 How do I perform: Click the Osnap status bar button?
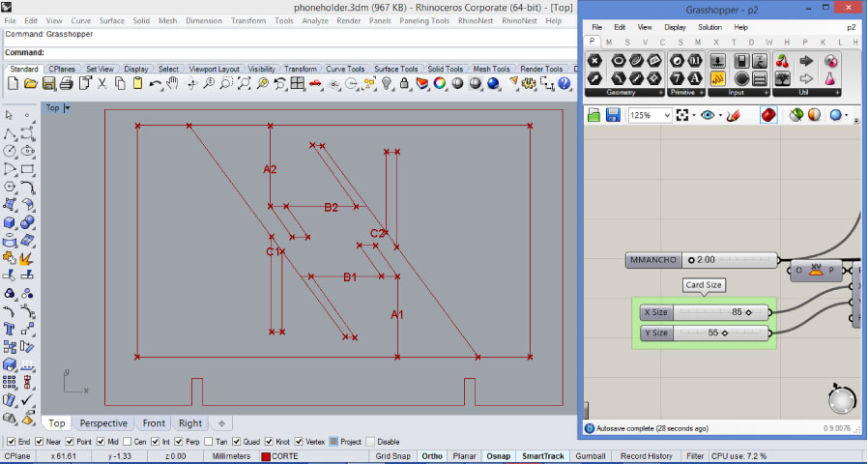tap(498, 456)
